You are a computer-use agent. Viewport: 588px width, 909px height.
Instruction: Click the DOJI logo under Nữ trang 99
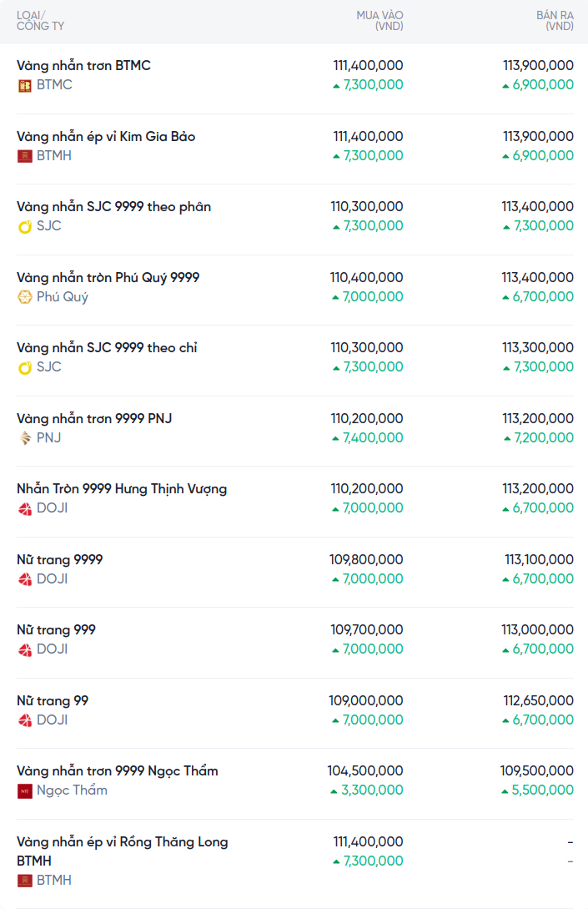pyautogui.click(x=25, y=720)
